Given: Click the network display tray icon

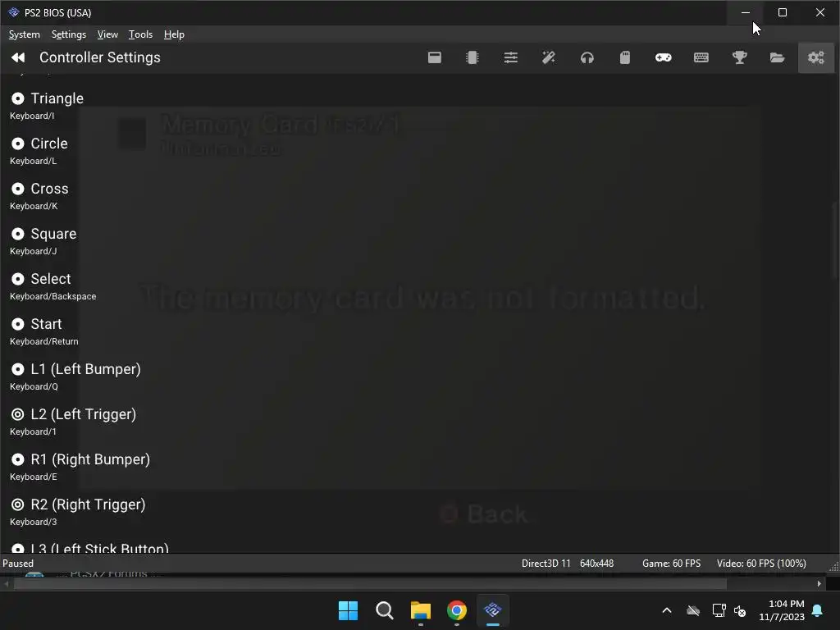Looking at the screenshot, I should pos(719,610).
